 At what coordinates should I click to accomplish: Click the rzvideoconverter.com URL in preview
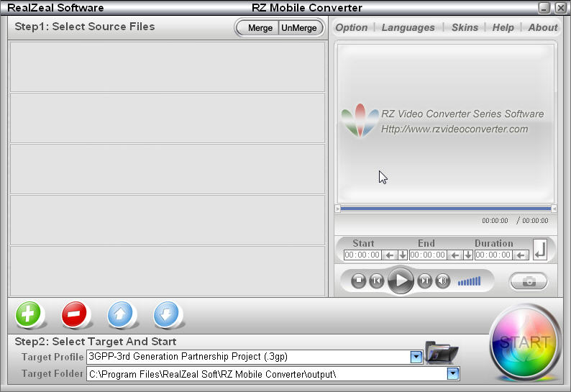(454, 129)
